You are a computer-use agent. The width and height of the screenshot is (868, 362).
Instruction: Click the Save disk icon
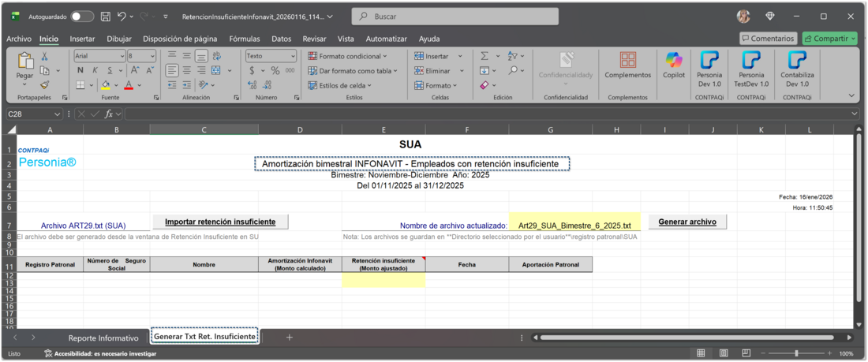click(x=106, y=17)
